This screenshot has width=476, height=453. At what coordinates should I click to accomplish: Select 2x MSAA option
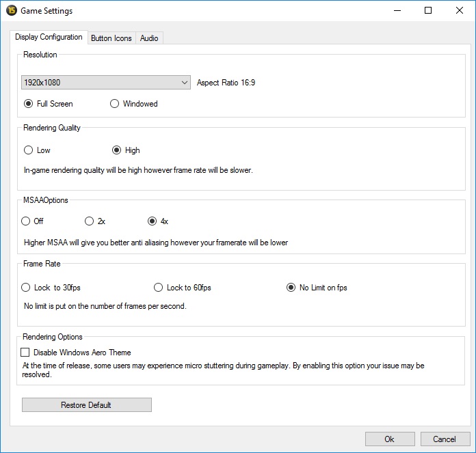(x=89, y=221)
